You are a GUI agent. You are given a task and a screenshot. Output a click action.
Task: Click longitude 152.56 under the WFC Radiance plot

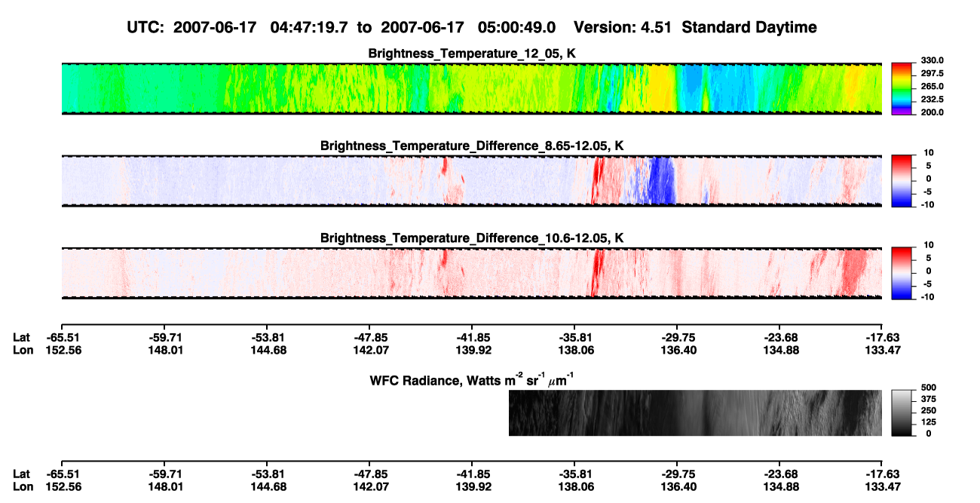(x=62, y=486)
